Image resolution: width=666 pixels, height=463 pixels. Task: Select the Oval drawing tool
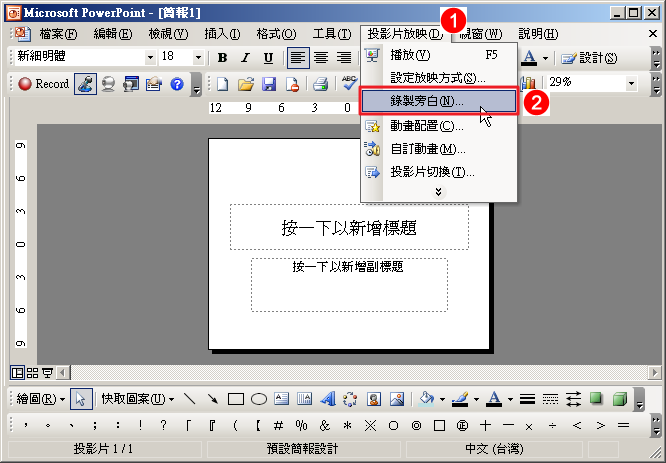point(259,399)
